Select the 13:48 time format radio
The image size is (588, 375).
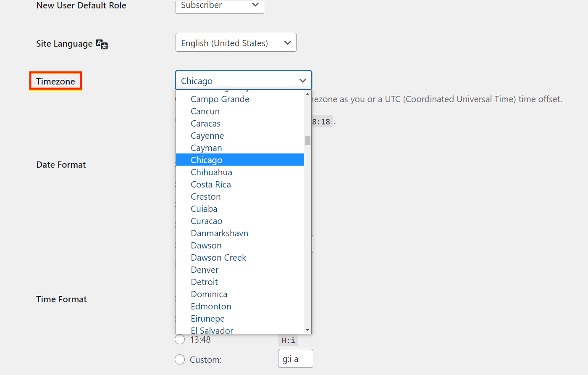pos(180,339)
